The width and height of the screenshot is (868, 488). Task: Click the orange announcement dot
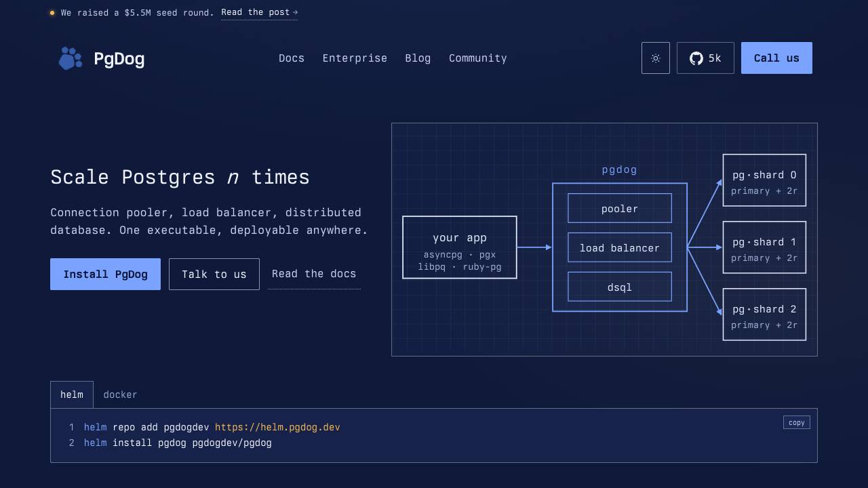click(x=52, y=13)
